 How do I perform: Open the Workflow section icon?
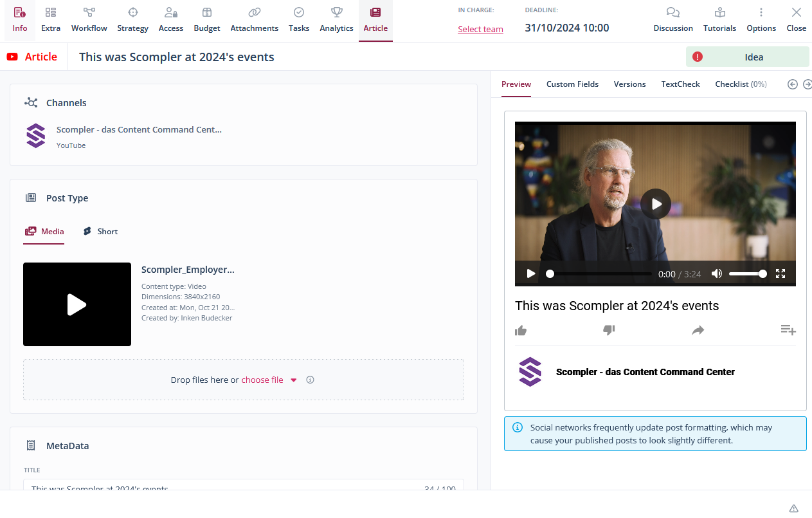(x=89, y=13)
